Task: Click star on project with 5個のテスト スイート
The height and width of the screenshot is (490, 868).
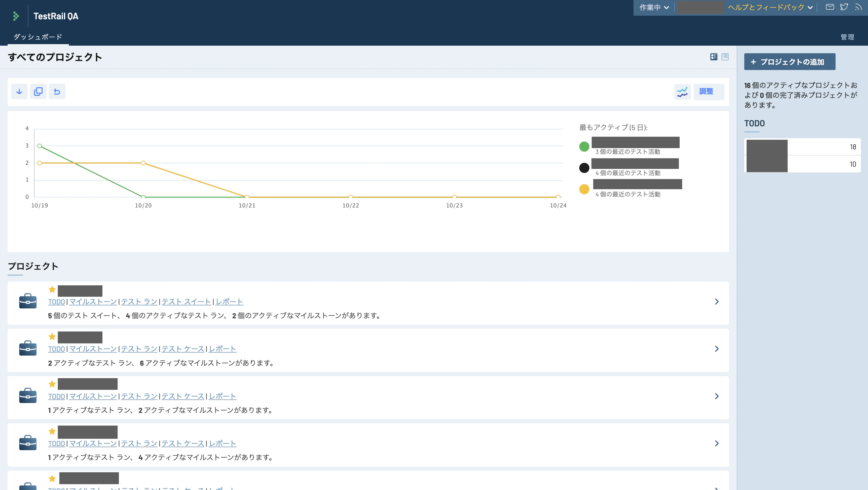Action: coord(52,289)
